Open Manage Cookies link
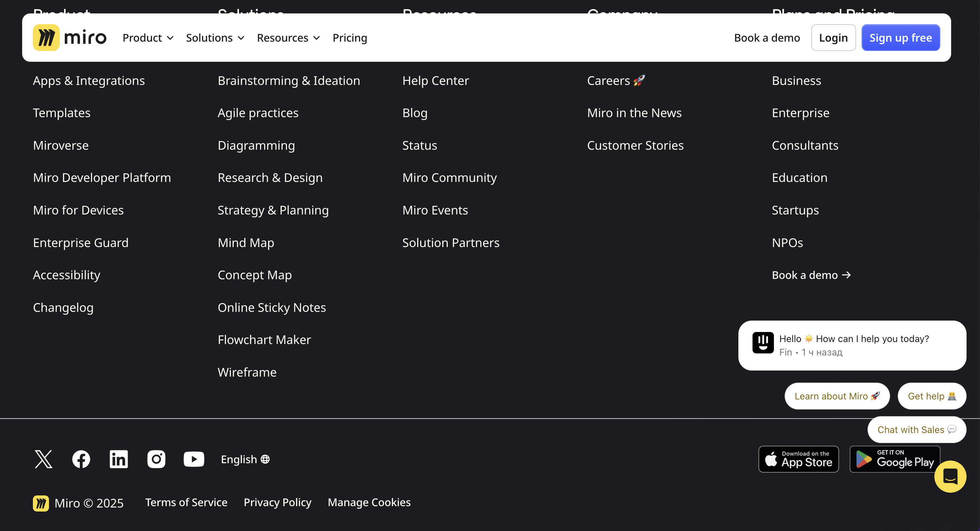This screenshot has height=531, width=980. pos(369,502)
